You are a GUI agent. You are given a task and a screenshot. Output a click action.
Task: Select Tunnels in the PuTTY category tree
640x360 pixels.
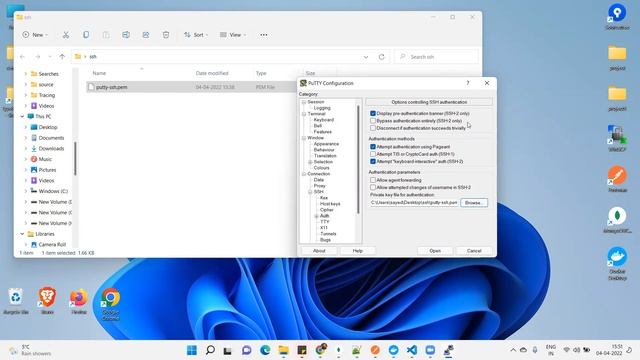pos(328,234)
